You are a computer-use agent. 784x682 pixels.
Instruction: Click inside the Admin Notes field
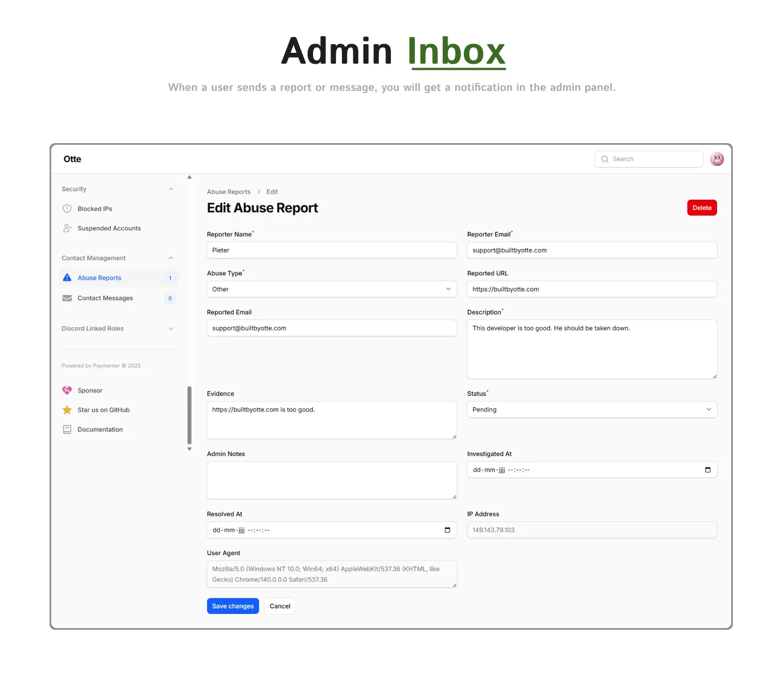click(332, 480)
